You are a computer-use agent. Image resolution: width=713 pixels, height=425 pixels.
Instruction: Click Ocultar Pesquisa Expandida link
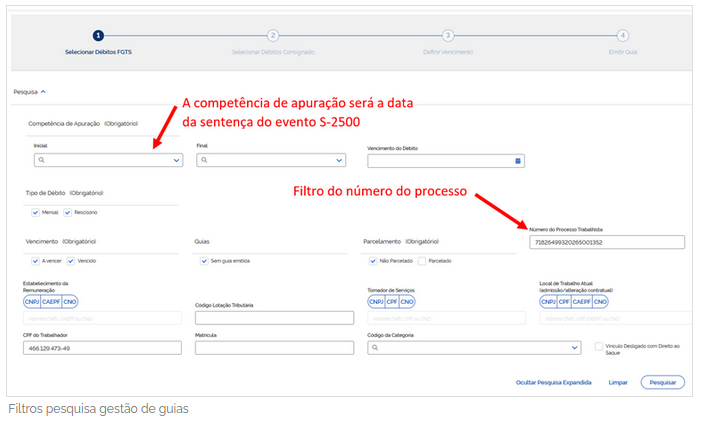click(x=553, y=382)
